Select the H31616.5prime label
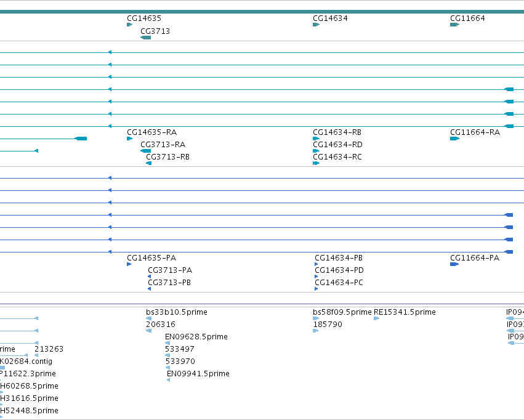 29,398
